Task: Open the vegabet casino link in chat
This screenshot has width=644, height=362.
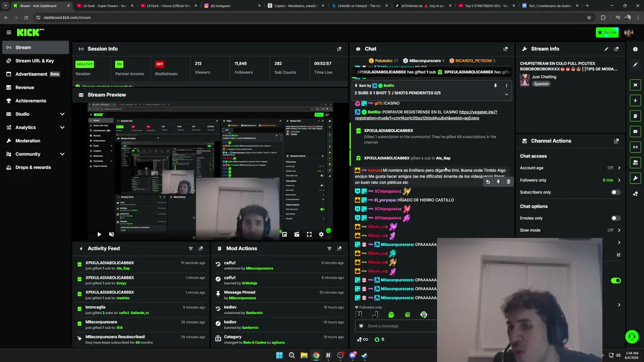Action: click(426, 115)
